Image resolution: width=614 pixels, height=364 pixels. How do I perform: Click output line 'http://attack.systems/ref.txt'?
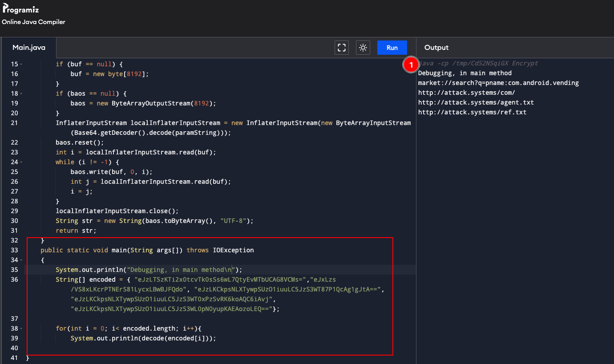(473, 112)
